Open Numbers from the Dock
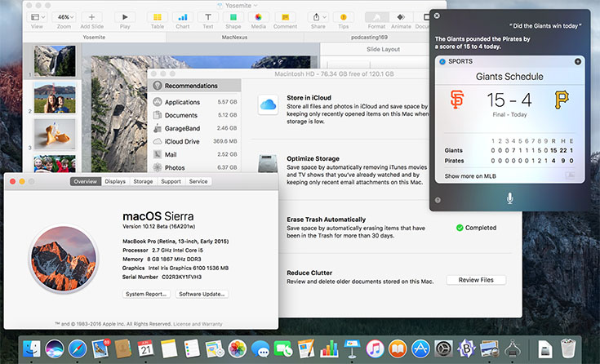600x364 pixels. click(329, 348)
